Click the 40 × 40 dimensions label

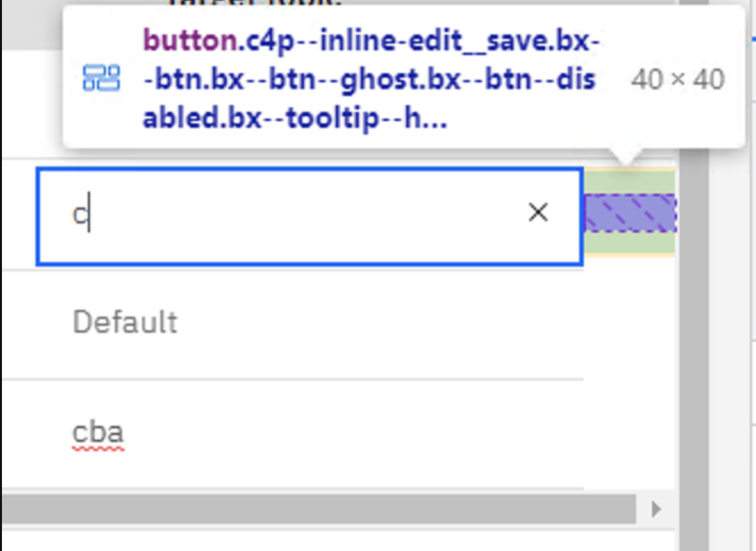(678, 79)
